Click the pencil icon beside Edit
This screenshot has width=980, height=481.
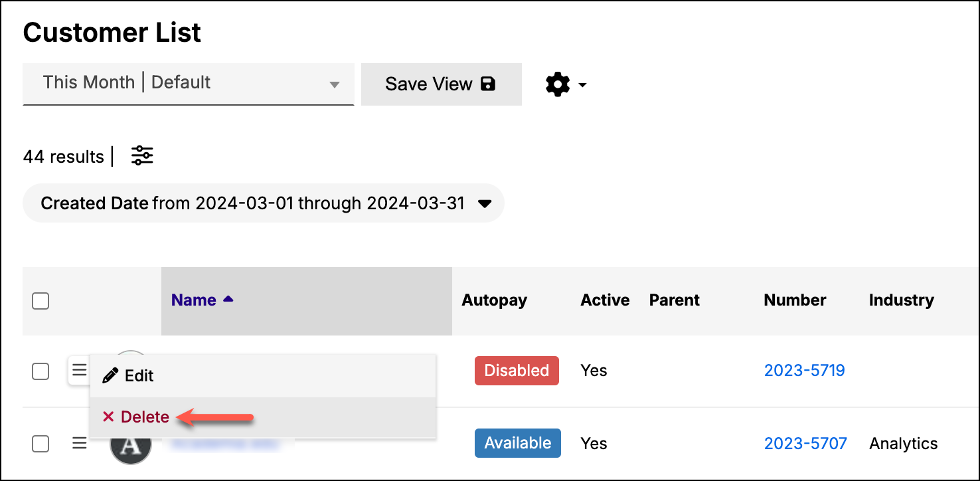(110, 375)
